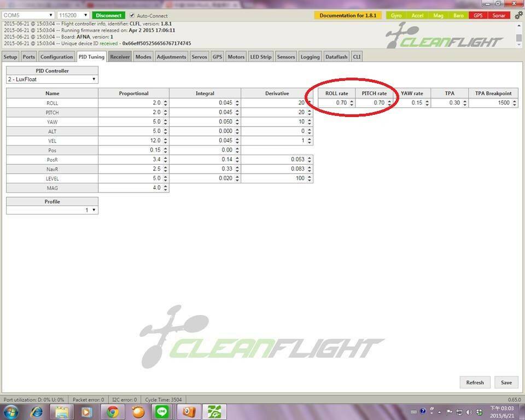Toggle the Auto-Connect checkbox
Viewport: 525px width, 420px height.
[x=132, y=15]
